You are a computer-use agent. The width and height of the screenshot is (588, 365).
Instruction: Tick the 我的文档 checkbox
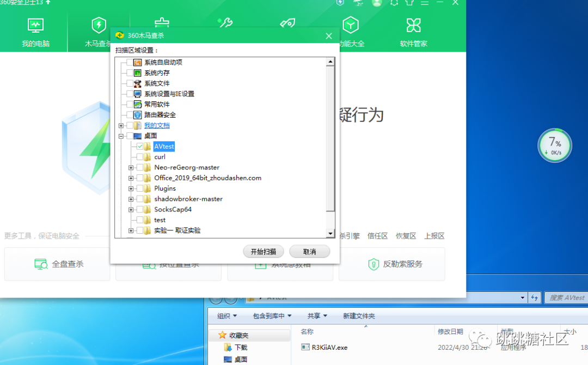click(130, 125)
